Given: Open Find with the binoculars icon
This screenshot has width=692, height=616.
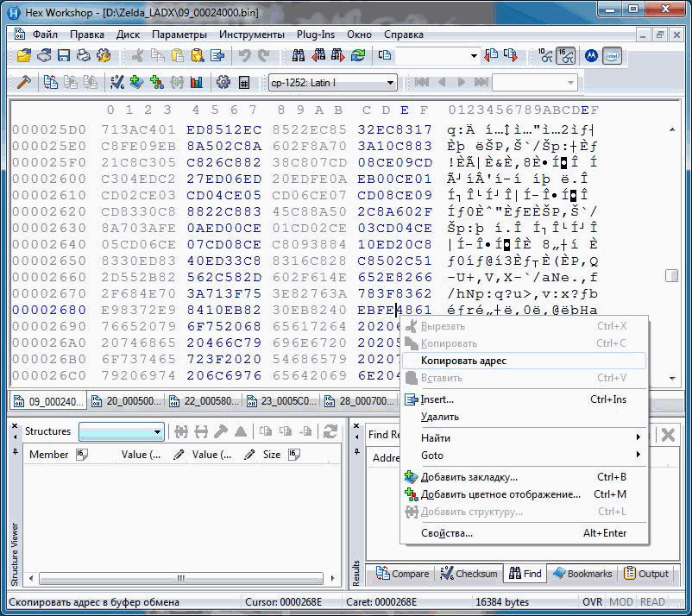Looking at the screenshot, I should click(x=299, y=55).
